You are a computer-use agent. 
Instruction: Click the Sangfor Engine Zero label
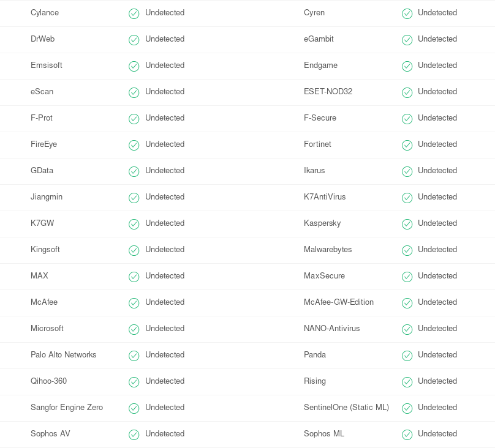(x=67, y=408)
